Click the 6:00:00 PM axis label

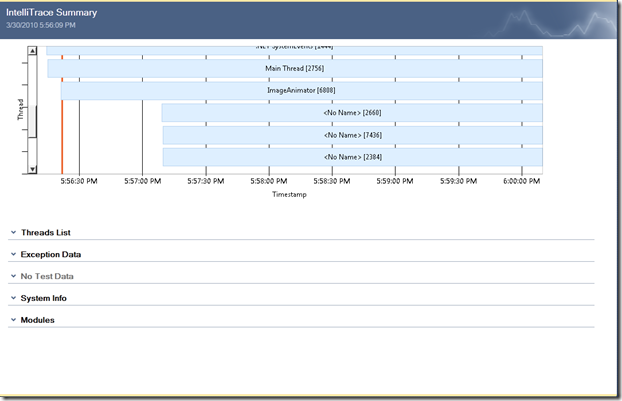(x=521, y=181)
